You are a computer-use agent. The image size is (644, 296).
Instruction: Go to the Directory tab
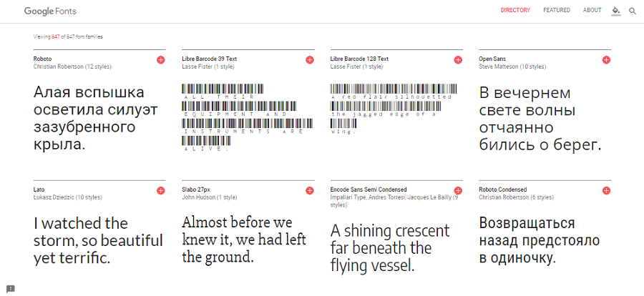tap(515, 11)
